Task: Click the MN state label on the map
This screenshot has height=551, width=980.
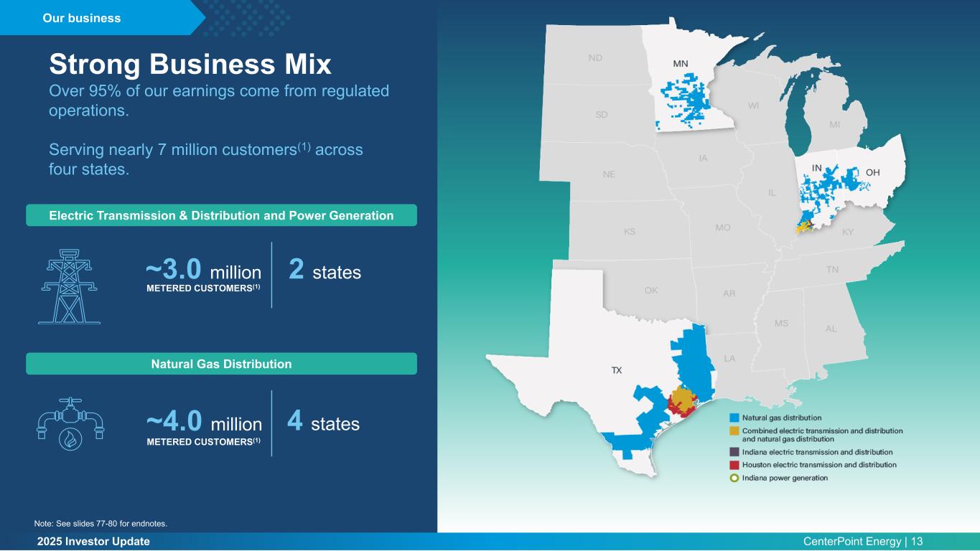Action: (681, 64)
